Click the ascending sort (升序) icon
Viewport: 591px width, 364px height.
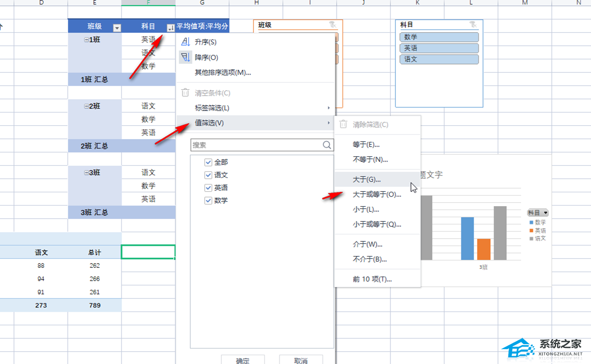click(186, 42)
